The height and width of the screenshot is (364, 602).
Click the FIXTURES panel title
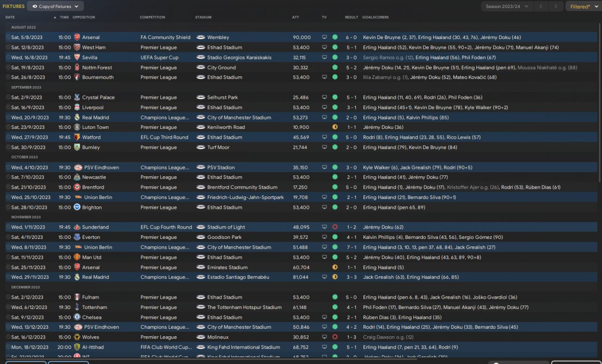tap(14, 7)
